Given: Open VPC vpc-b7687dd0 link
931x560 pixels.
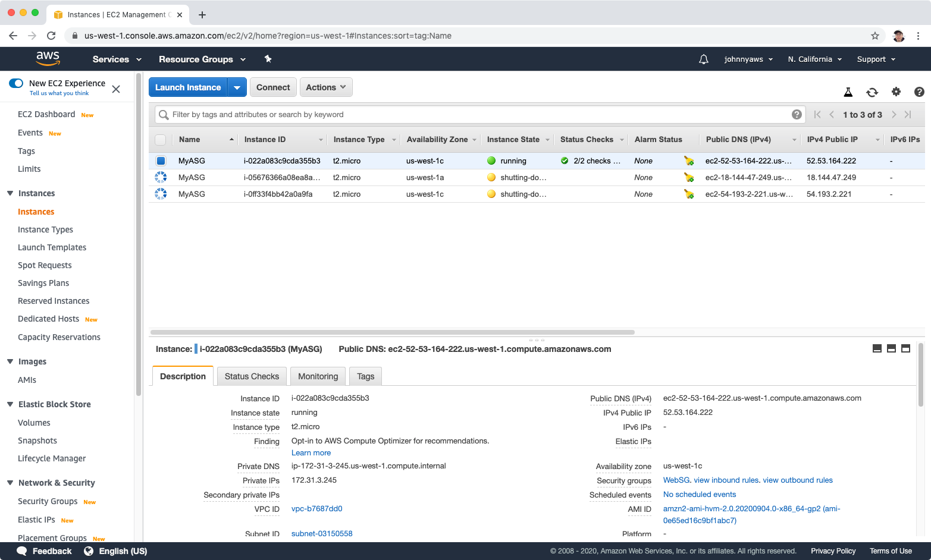Looking at the screenshot, I should pyautogui.click(x=316, y=509).
